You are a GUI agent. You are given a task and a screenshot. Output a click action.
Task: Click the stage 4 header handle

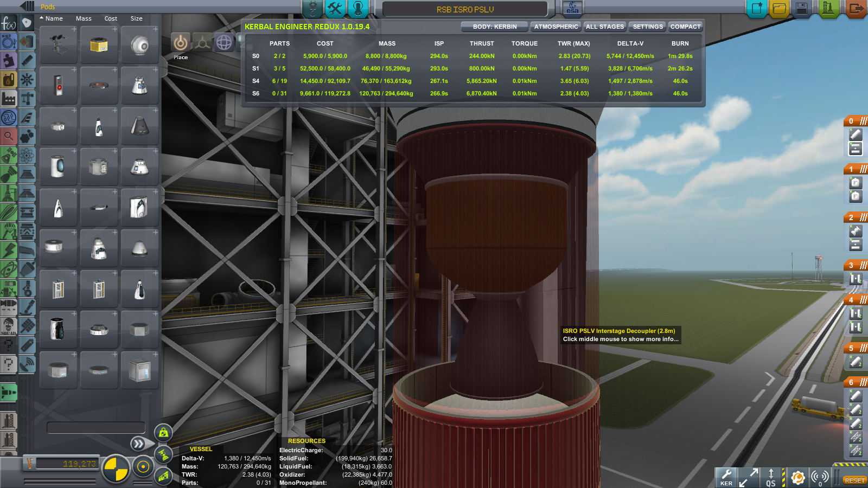click(856, 300)
